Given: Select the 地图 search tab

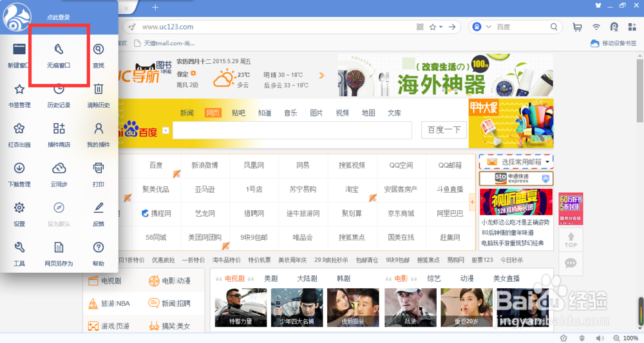Looking at the screenshot, I should (x=368, y=113).
